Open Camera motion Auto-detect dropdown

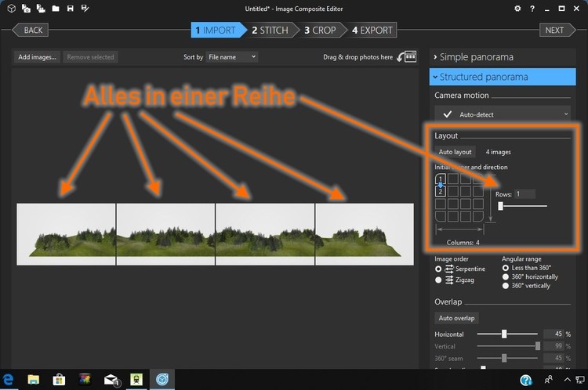(x=502, y=114)
